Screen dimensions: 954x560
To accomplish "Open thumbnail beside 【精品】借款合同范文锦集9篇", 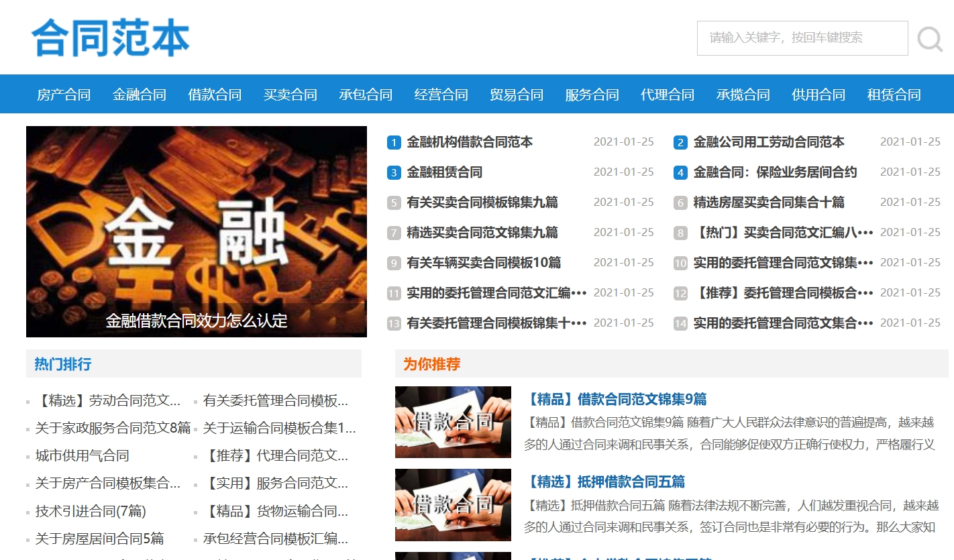I will pos(453,422).
